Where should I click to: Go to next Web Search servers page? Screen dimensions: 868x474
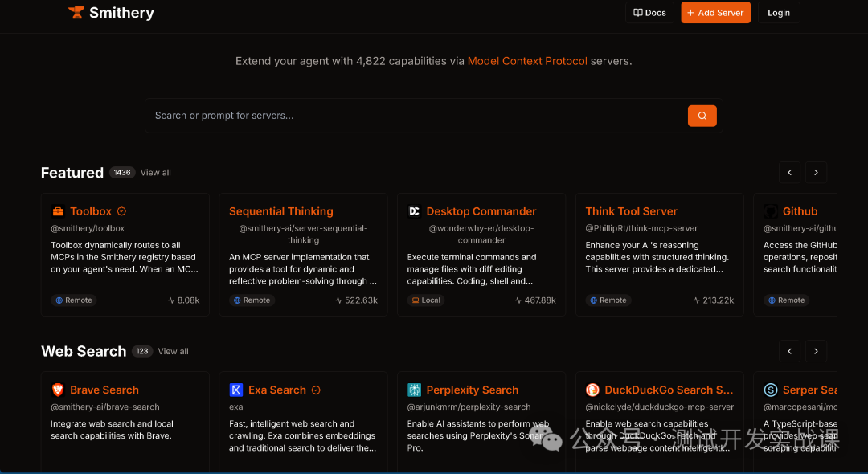(x=816, y=351)
